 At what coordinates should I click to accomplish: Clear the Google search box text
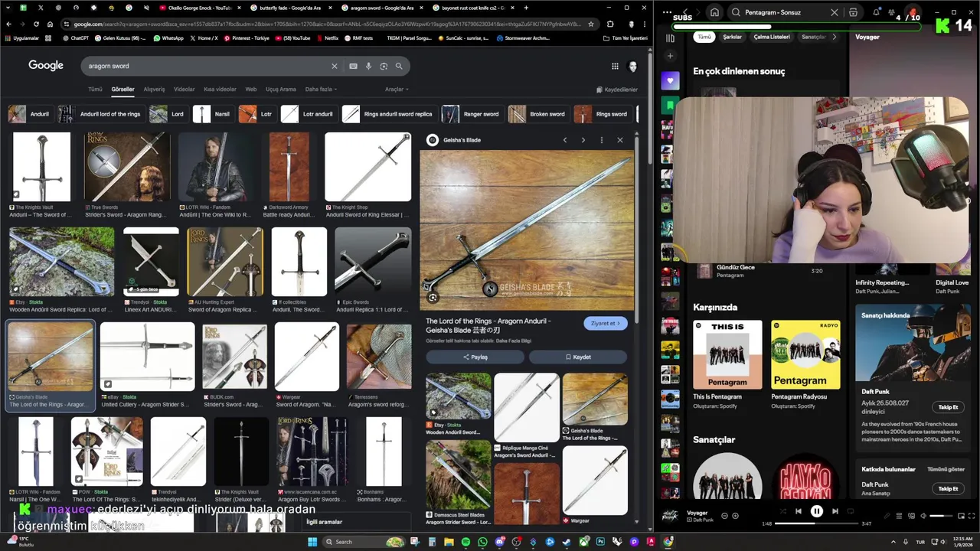point(334,67)
